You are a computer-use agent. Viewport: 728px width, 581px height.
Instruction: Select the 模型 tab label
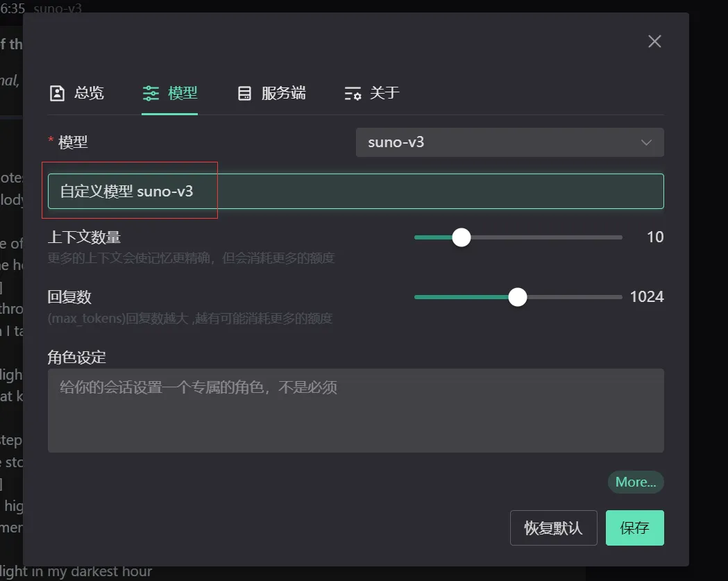point(183,93)
